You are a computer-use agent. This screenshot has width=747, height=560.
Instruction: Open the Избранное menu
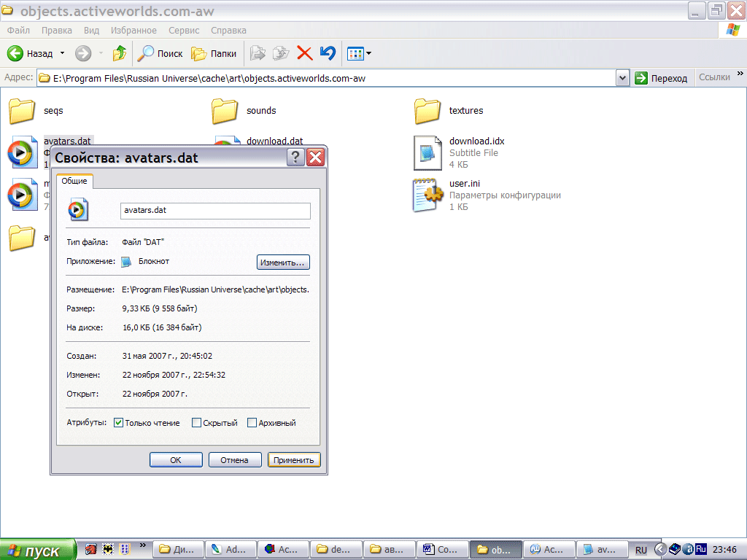pyautogui.click(x=133, y=31)
